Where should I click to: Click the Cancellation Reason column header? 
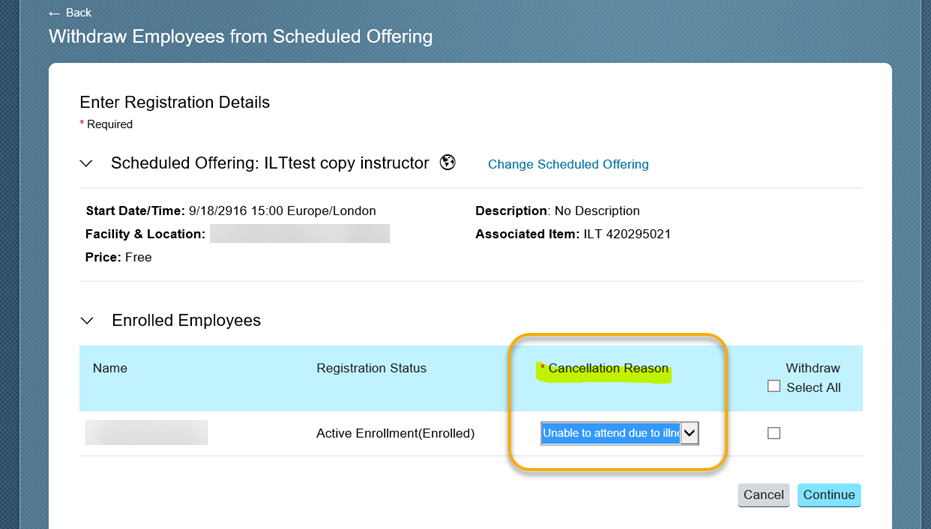[608, 368]
